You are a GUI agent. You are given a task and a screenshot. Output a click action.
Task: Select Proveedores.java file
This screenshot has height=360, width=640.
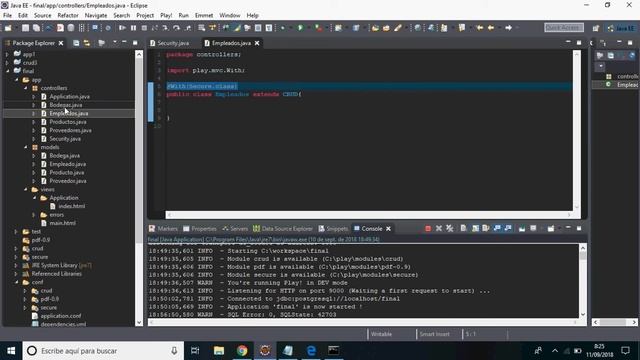tap(70, 130)
